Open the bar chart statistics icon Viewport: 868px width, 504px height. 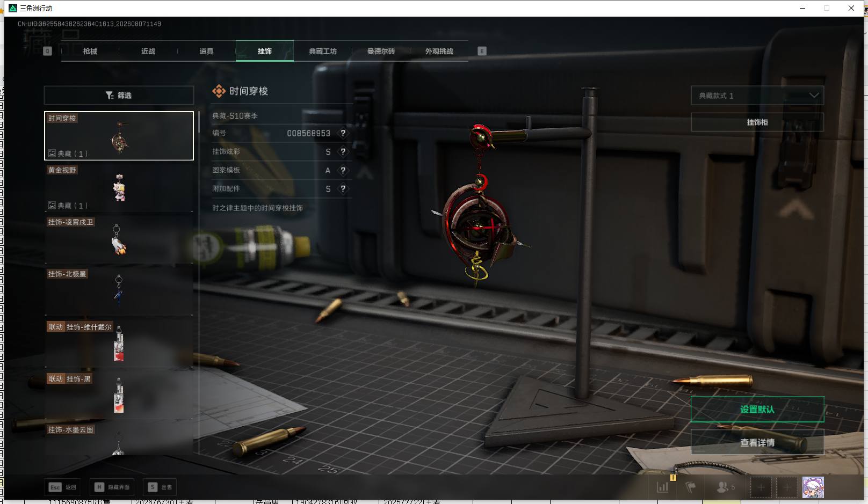click(x=663, y=487)
